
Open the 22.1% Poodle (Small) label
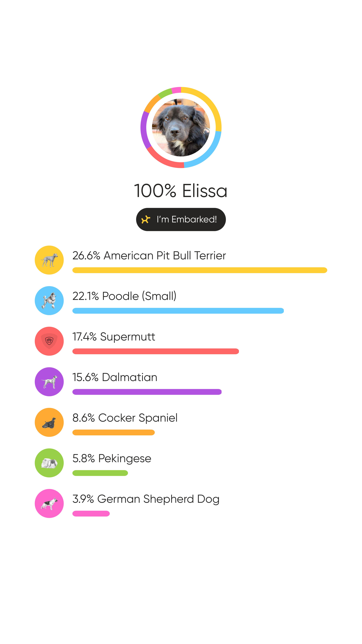click(x=124, y=296)
